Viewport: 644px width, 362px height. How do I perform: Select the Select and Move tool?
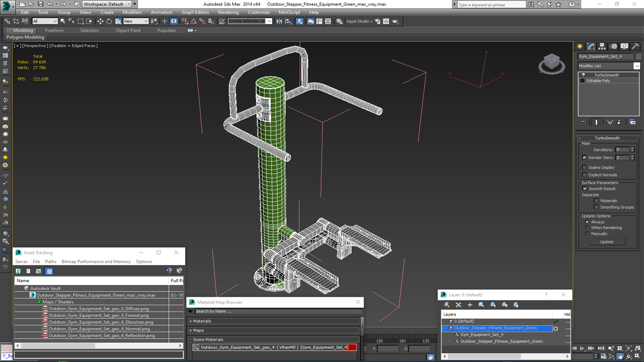click(100, 21)
